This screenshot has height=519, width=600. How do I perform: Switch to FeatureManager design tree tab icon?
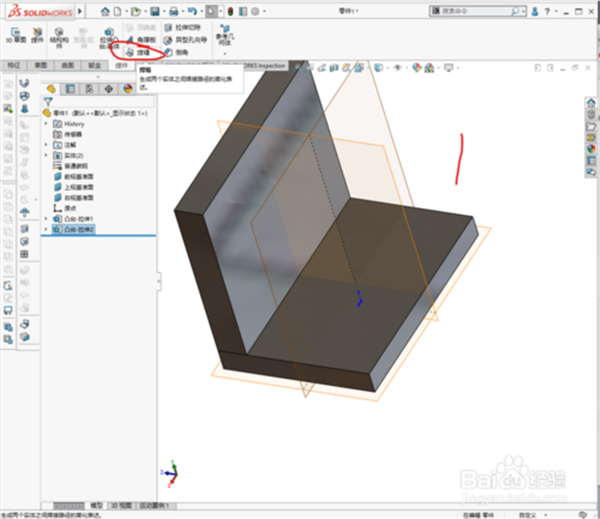click(51, 89)
